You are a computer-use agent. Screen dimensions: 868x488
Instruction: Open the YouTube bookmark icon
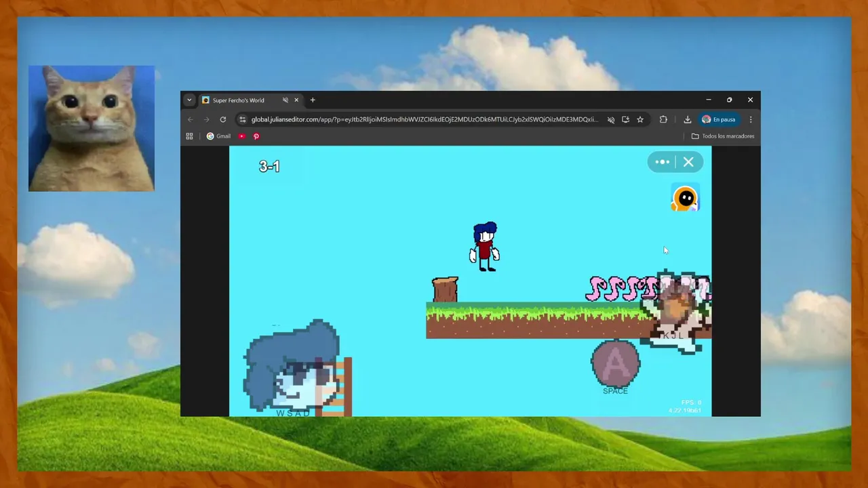point(242,136)
